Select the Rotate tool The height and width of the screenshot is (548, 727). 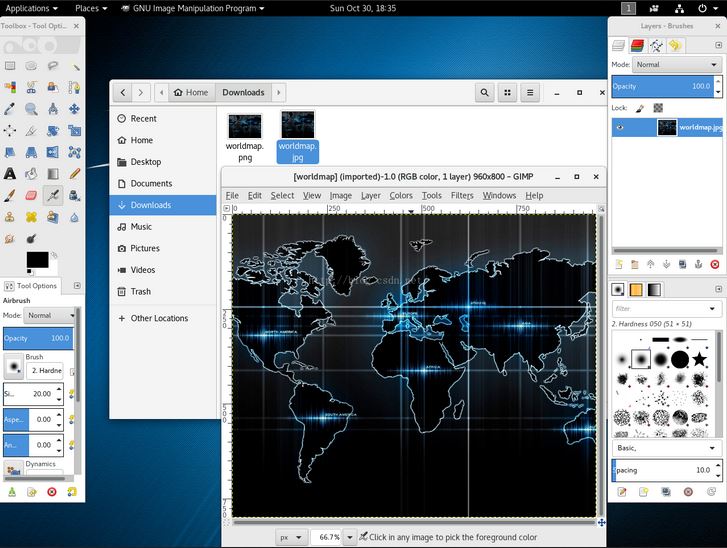coord(53,131)
